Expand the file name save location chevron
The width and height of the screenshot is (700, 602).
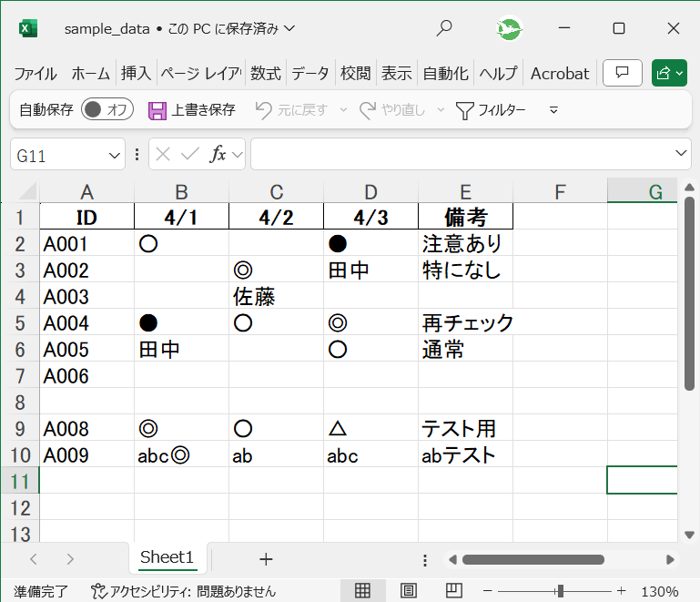pos(289,28)
